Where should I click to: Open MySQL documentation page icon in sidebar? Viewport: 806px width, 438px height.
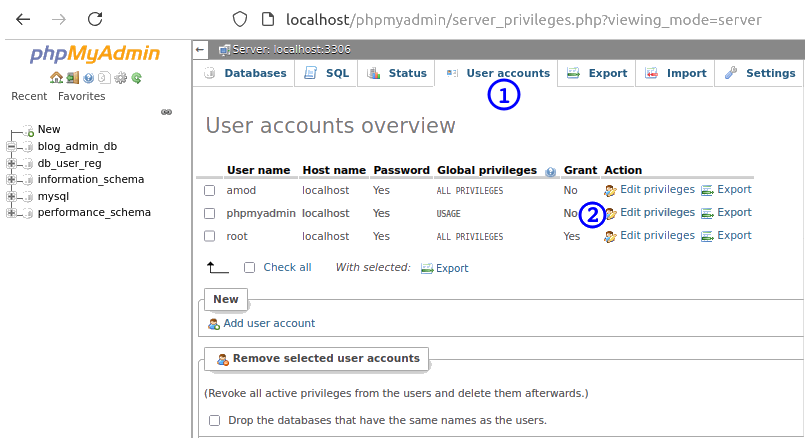point(104,78)
